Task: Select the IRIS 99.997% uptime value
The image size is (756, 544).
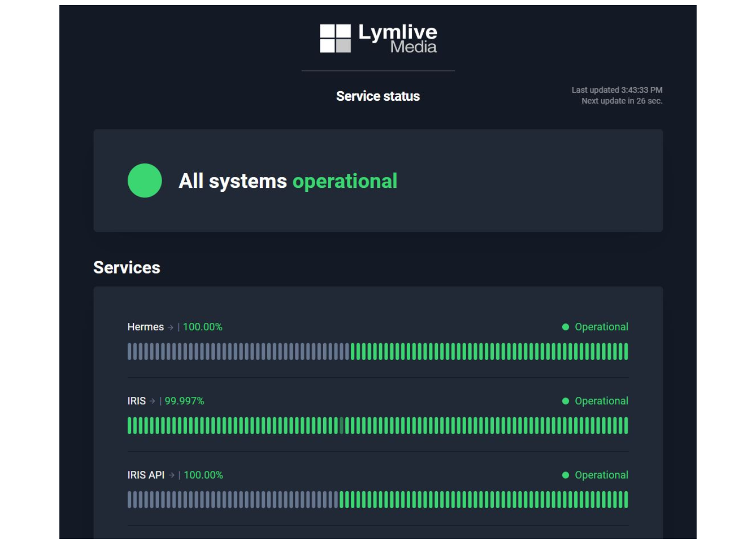Action: tap(184, 401)
